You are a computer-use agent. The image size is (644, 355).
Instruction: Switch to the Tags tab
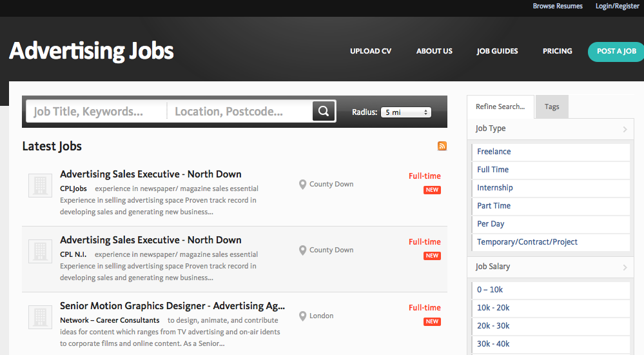pyautogui.click(x=552, y=107)
